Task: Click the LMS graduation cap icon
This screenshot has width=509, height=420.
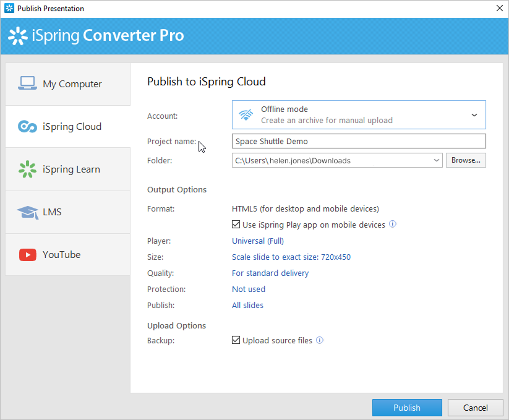Action: (x=27, y=212)
